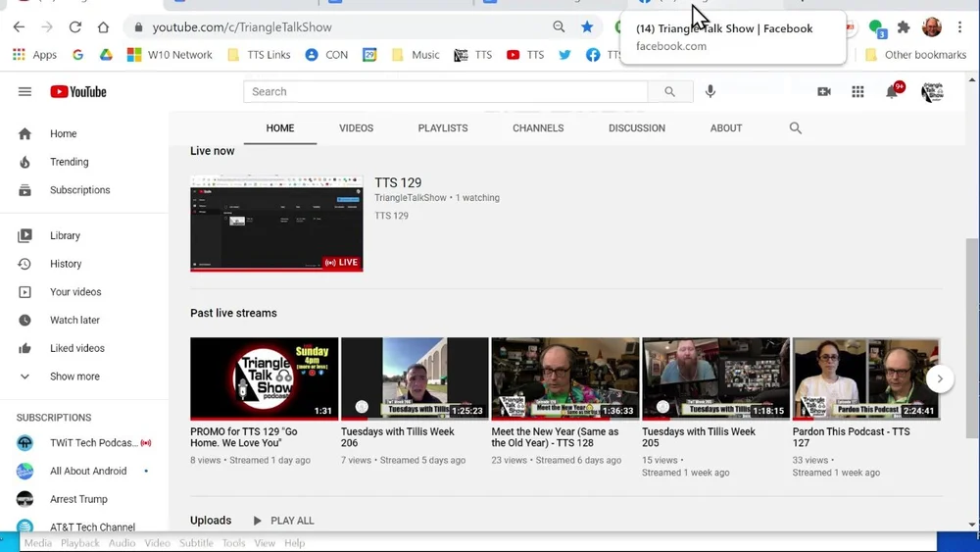The height and width of the screenshot is (552, 980).
Task: Click the YouTube search magnifier button
Action: (670, 92)
